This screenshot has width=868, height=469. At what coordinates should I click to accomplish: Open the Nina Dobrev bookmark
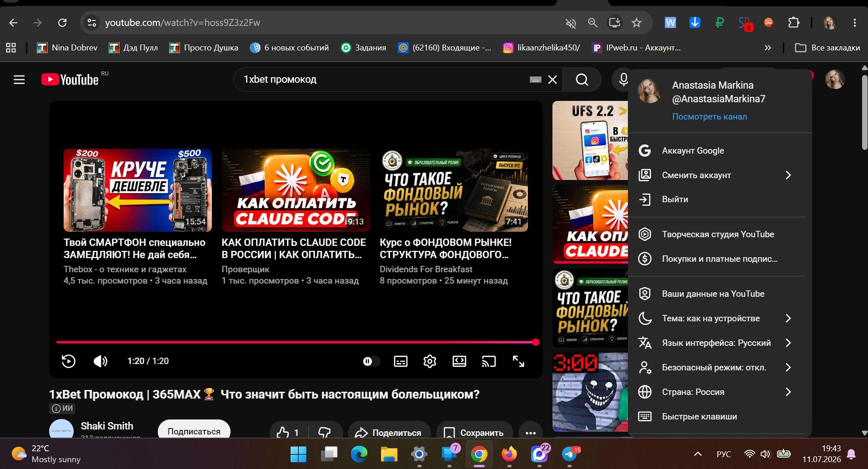pyautogui.click(x=67, y=48)
